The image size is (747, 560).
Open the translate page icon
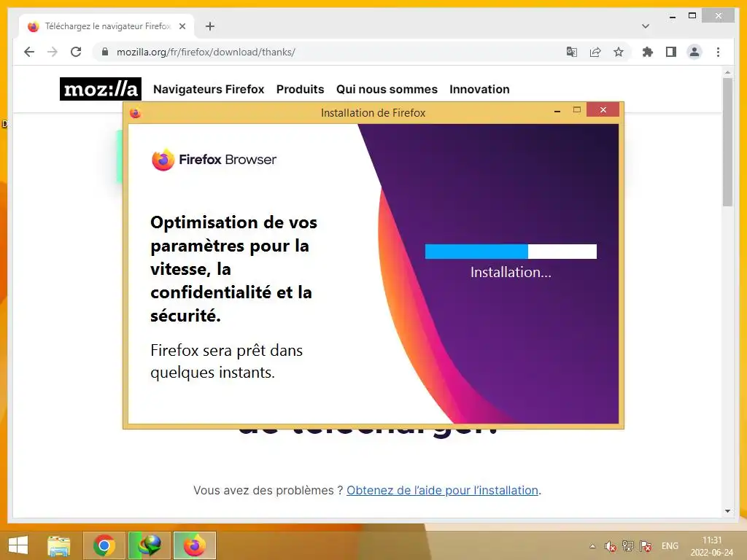(x=572, y=52)
